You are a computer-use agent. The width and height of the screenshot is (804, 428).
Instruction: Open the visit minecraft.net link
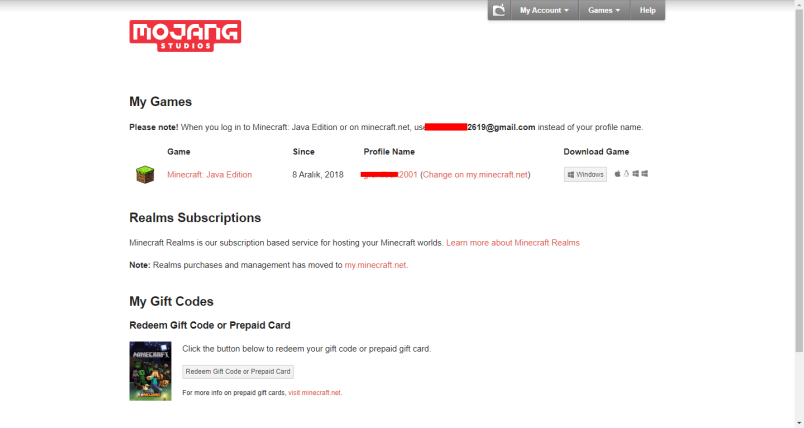[x=314, y=393]
